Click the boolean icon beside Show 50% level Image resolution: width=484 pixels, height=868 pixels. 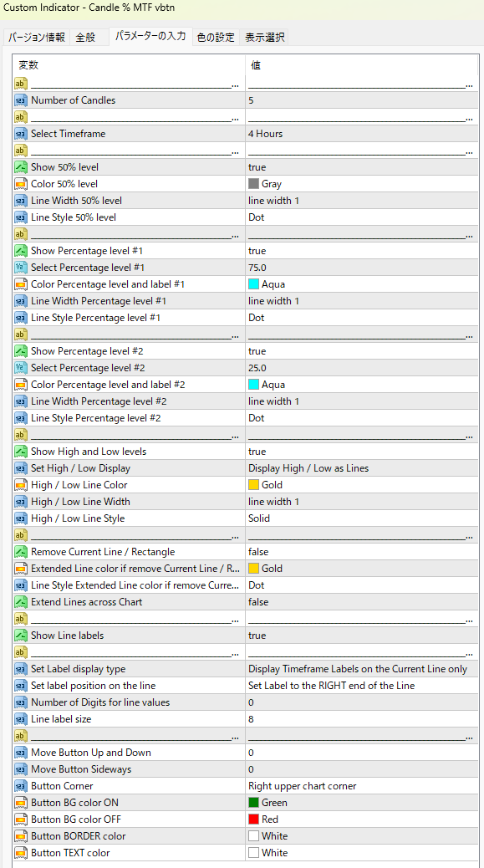tap(20, 167)
